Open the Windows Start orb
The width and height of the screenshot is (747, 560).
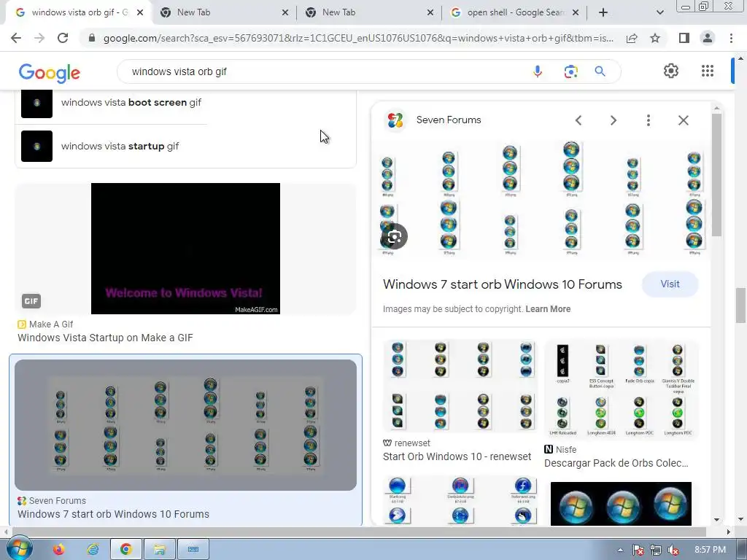18,548
